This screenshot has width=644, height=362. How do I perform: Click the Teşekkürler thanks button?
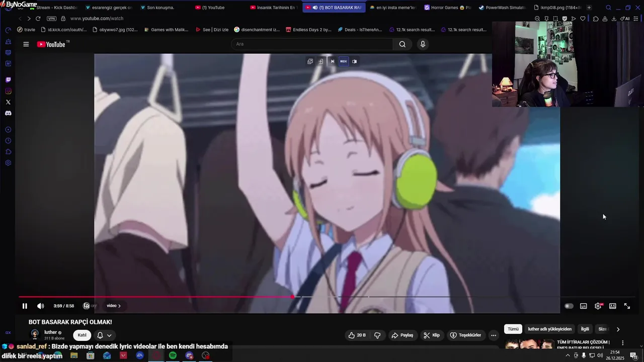(x=465, y=335)
